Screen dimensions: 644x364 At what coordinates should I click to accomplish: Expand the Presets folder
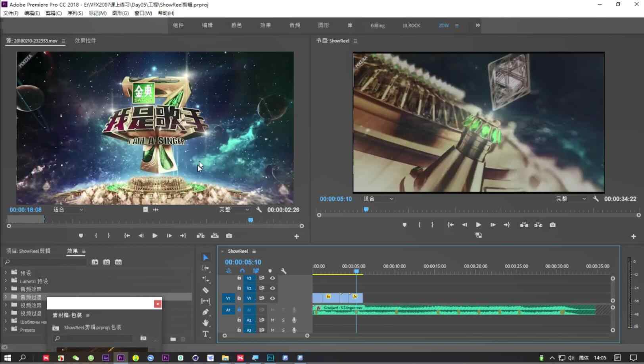click(x=6, y=329)
